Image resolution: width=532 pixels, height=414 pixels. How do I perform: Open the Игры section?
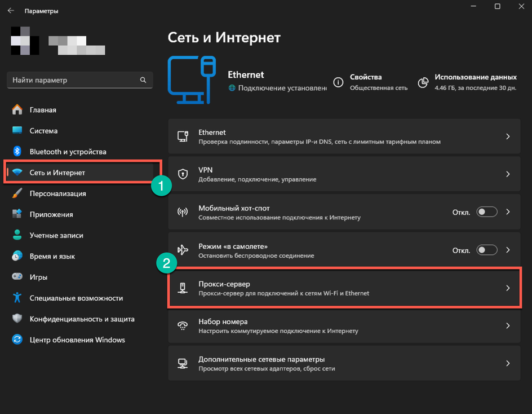pyautogui.click(x=79, y=277)
